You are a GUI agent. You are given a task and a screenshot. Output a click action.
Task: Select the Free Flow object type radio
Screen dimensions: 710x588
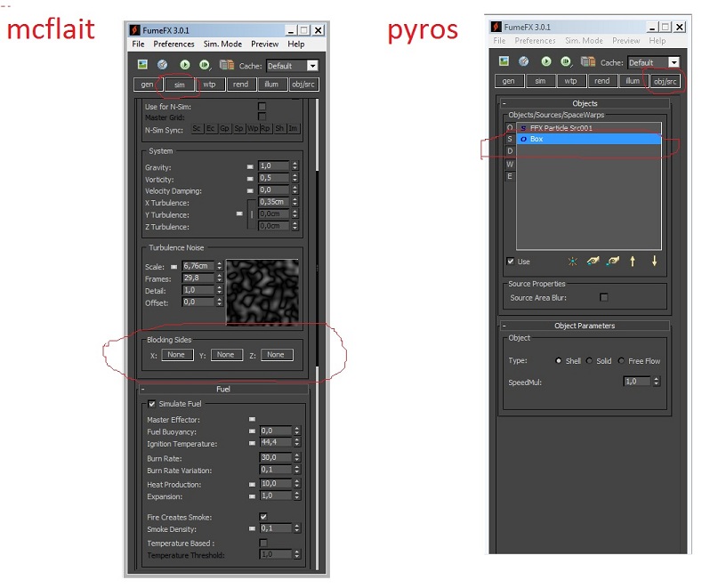621,361
